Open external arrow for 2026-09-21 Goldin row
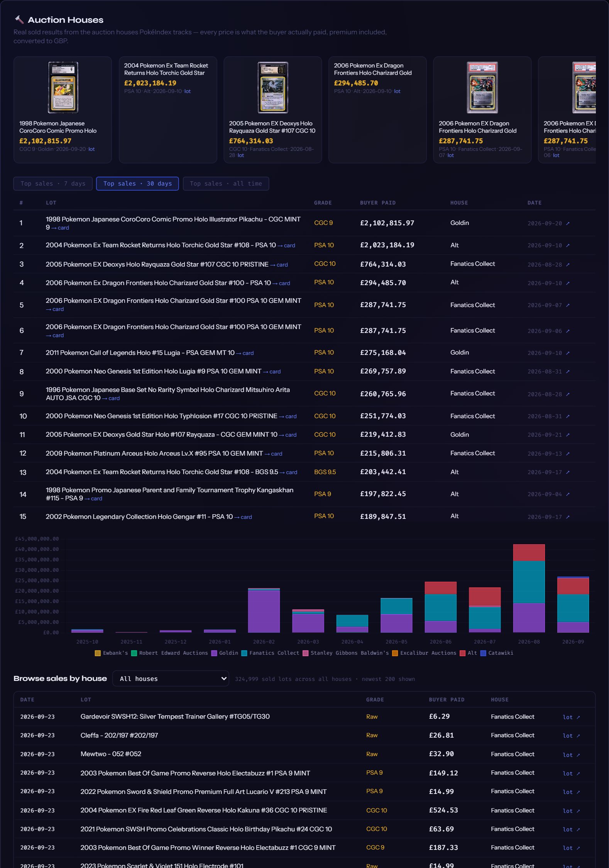Screen dimensions: 609x868 click(568, 435)
